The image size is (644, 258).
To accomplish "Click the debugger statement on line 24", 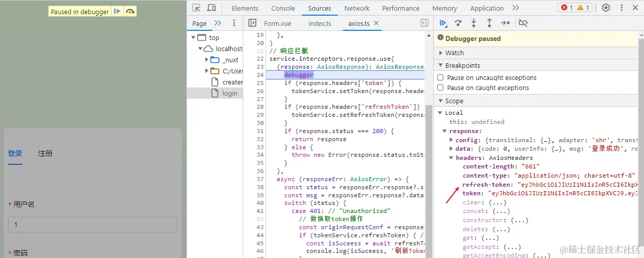I will (x=299, y=75).
